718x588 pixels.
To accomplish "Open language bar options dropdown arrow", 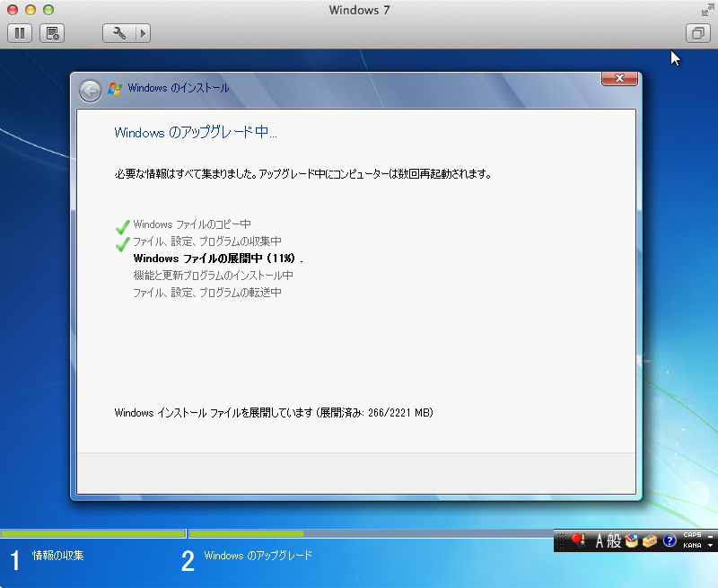I will coord(710,546).
